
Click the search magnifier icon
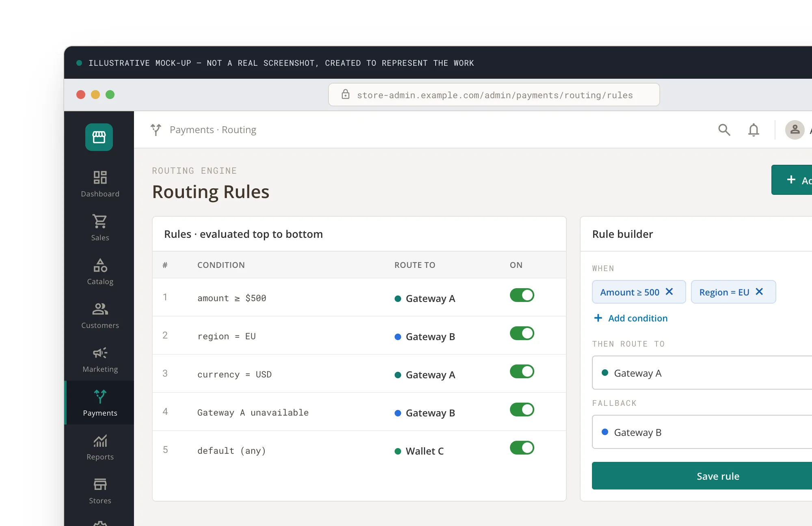[x=724, y=130]
